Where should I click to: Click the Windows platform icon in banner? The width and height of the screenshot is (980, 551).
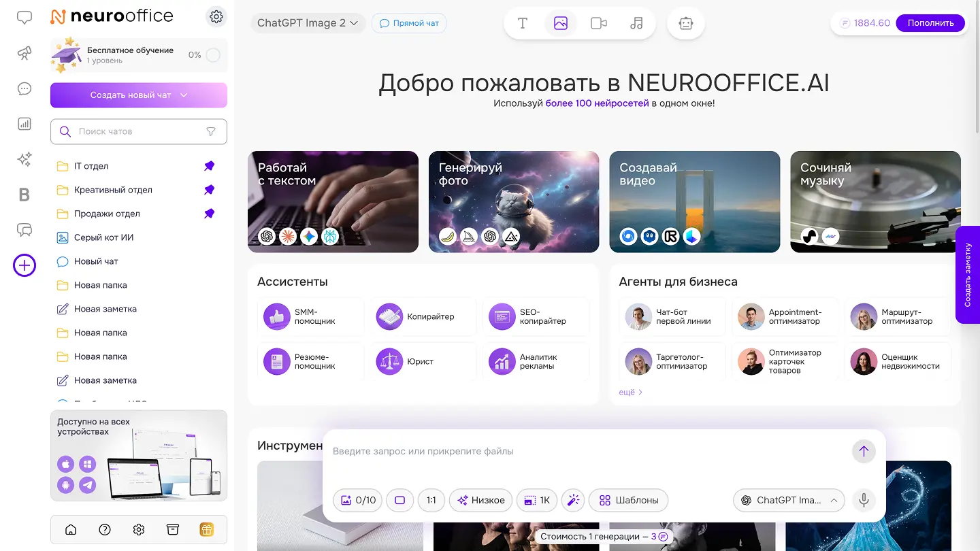point(87,465)
